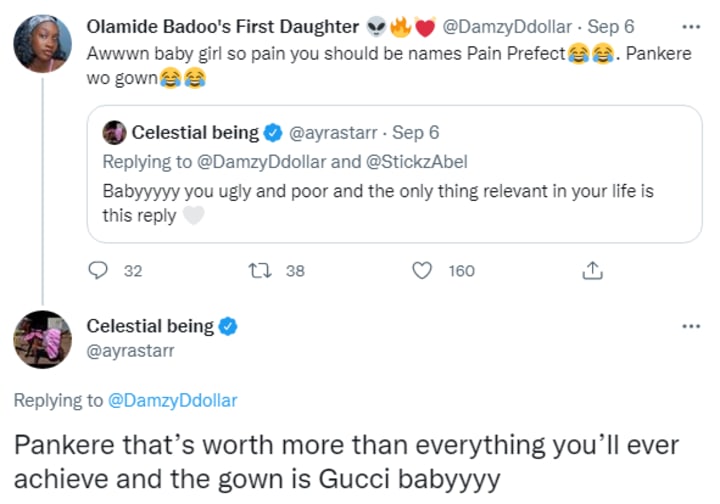
Task: Click small avatar in quoted tweet
Action: (x=113, y=133)
